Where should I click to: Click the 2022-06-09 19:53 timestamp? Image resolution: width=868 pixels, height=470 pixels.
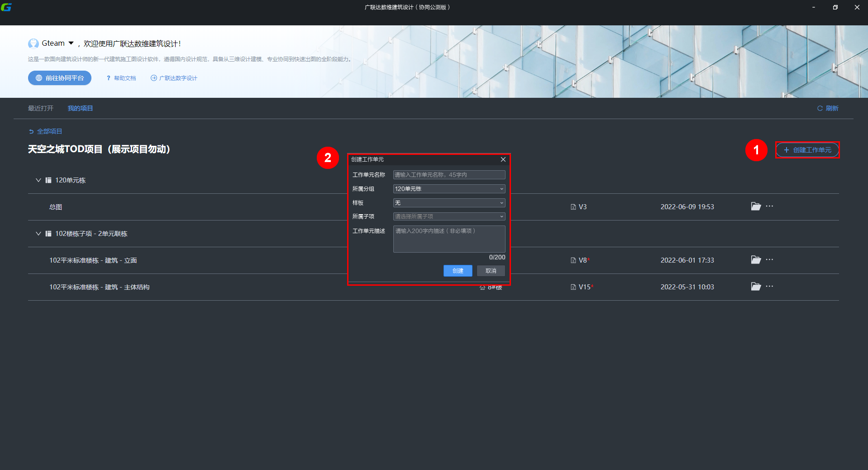pyautogui.click(x=687, y=207)
